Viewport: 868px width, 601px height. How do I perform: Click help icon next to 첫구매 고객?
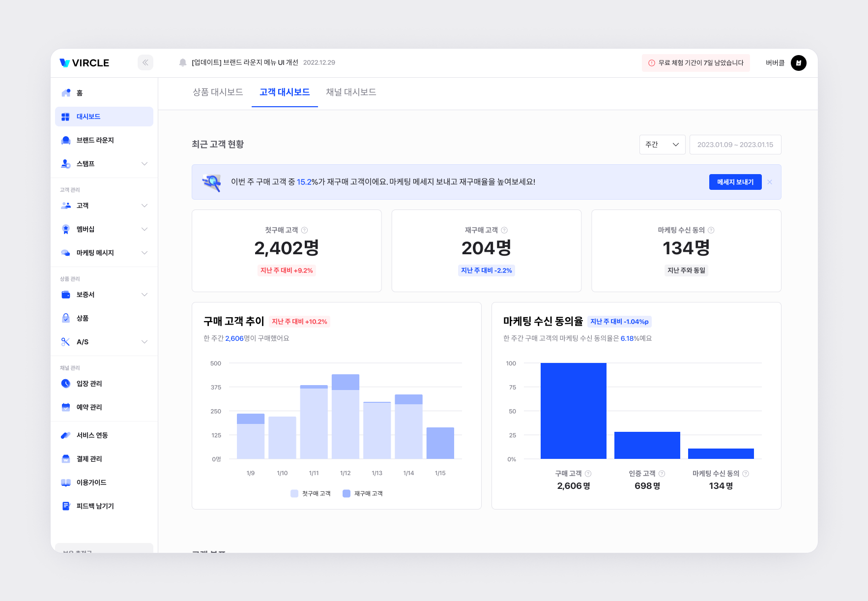(304, 230)
